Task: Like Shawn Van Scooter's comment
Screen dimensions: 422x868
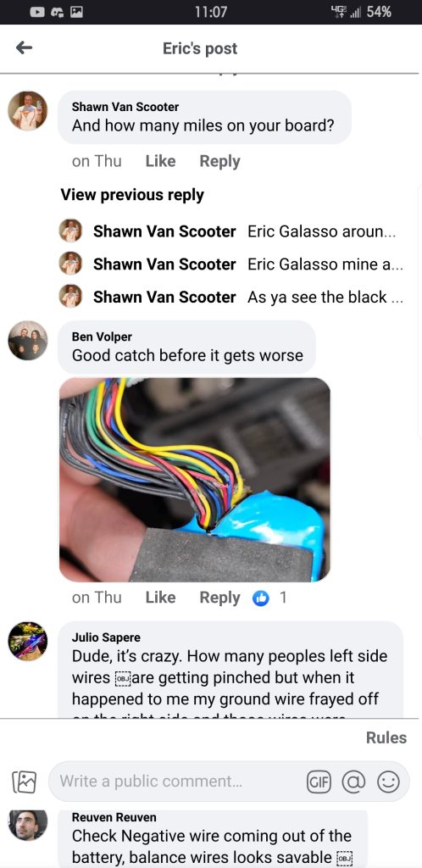Action: (x=160, y=161)
